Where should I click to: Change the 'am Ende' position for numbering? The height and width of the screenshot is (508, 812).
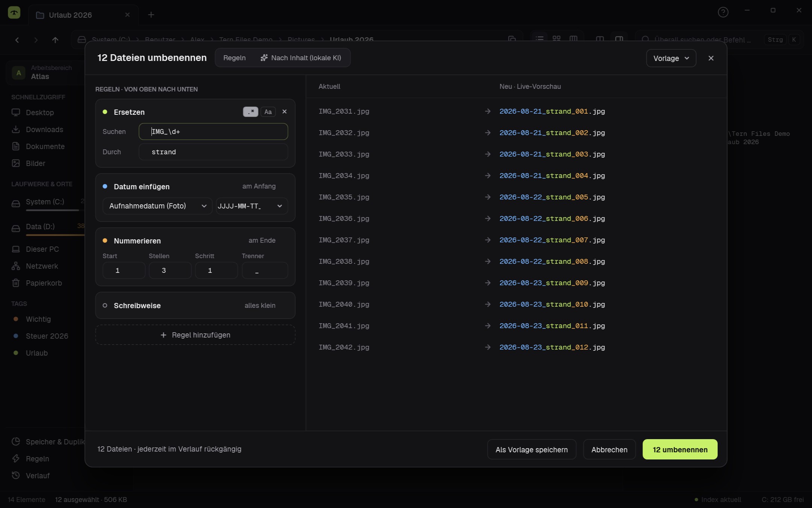coord(262,240)
